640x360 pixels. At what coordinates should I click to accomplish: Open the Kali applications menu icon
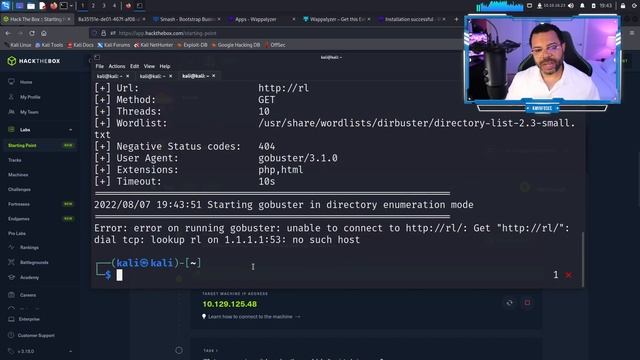(6, 6)
